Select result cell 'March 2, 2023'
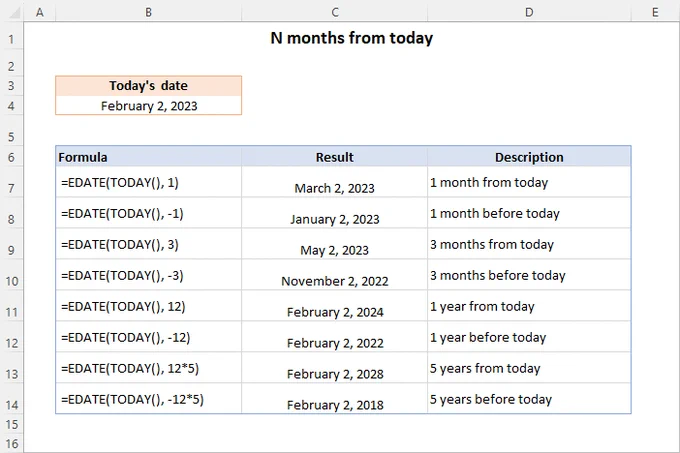Image resolution: width=680 pixels, height=453 pixels. click(x=334, y=183)
